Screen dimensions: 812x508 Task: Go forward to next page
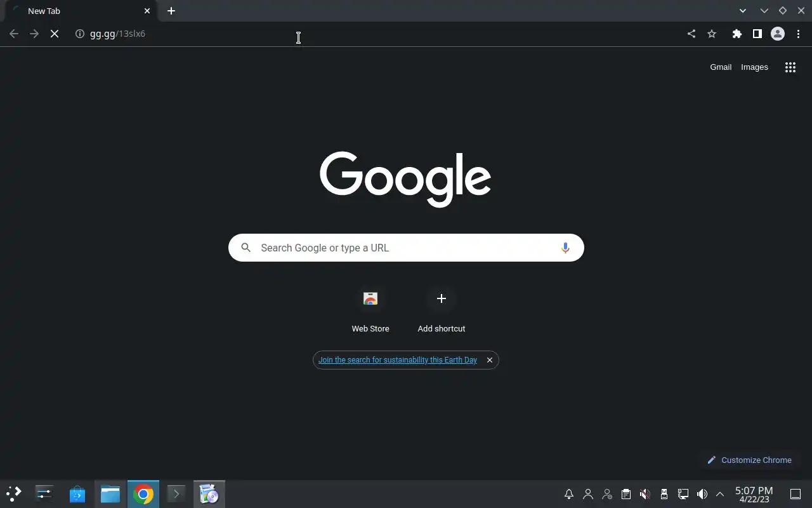click(34, 34)
